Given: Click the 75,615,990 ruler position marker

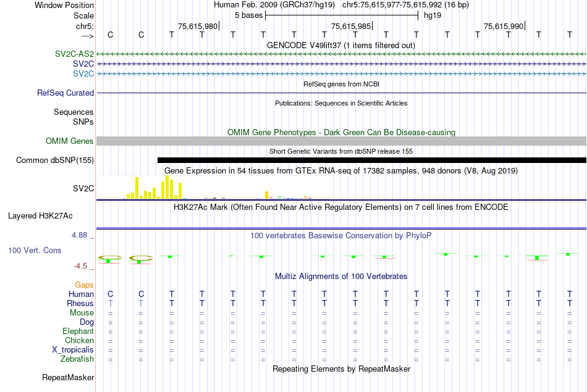Looking at the screenshot, I should click(x=504, y=26).
